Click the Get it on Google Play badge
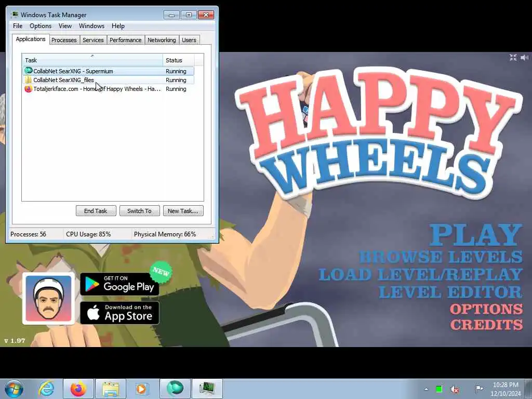The height and width of the screenshot is (399, 532). pos(119,284)
